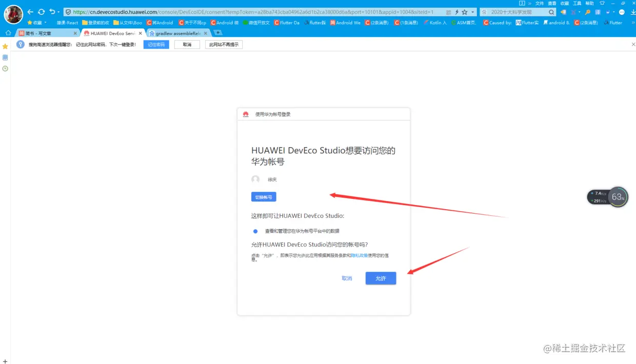This screenshot has width=636, height=364.
Task: Click the 此网站不再提示 button
Action: pyautogui.click(x=224, y=45)
